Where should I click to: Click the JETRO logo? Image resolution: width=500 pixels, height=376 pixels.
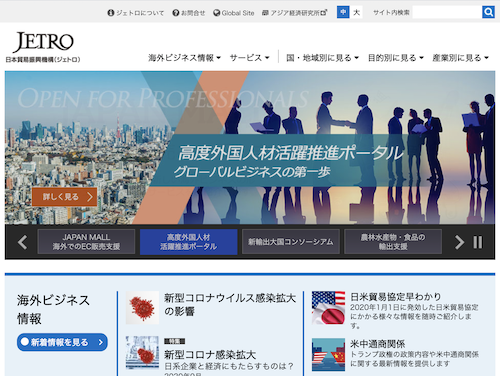tap(43, 43)
